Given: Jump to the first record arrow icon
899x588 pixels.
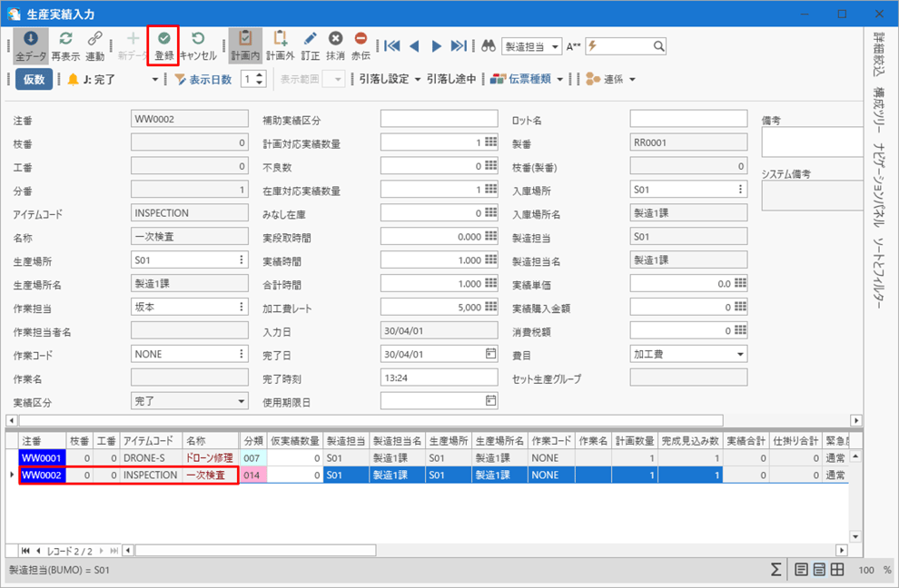Looking at the screenshot, I should [x=391, y=46].
